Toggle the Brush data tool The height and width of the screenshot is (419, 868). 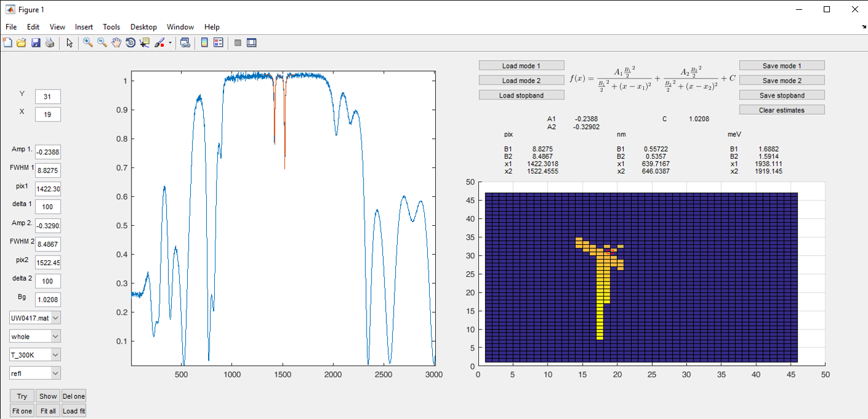click(159, 43)
